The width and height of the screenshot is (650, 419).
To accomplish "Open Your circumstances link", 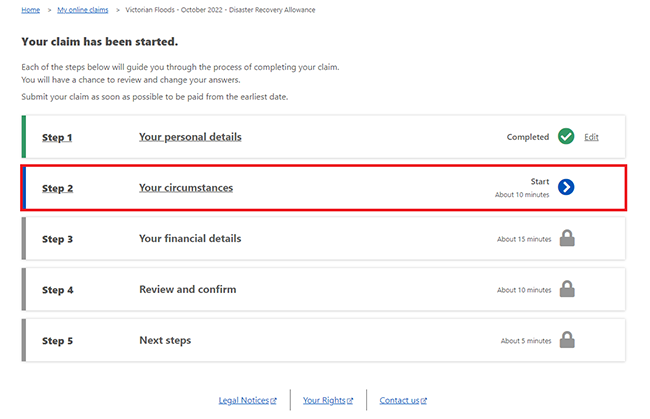I will click(x=186, y=188).
